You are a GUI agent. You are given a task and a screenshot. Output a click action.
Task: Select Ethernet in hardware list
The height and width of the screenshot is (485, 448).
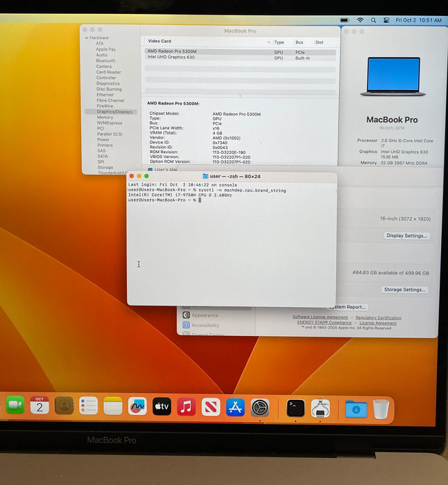click(105, 95)
